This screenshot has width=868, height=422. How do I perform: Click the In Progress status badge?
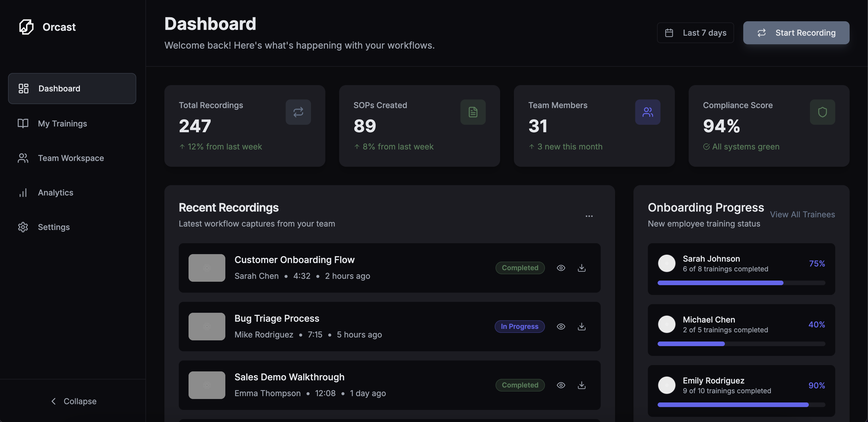point(520,326)
